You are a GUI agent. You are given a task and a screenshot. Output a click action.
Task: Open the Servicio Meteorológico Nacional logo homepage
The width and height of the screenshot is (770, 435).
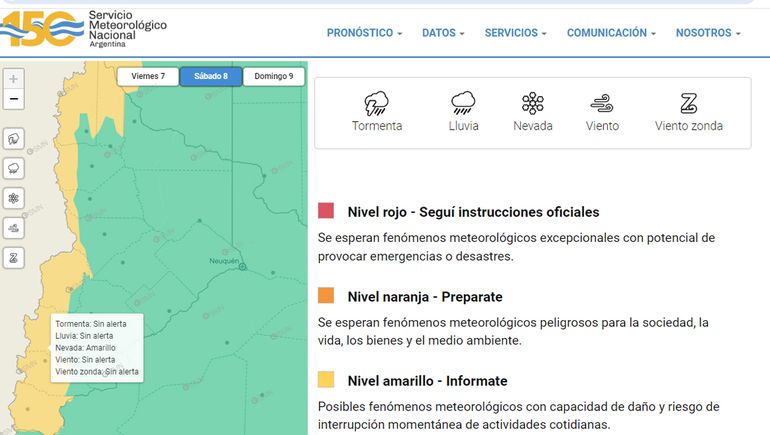(83, 29)
